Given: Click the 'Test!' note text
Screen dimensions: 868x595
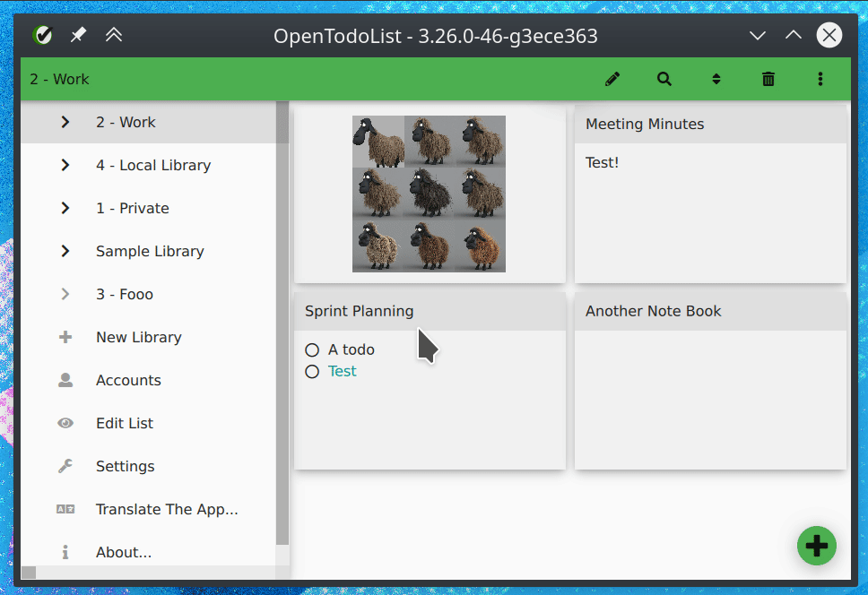Looking at the screenshot, I should tap(602, 162).
